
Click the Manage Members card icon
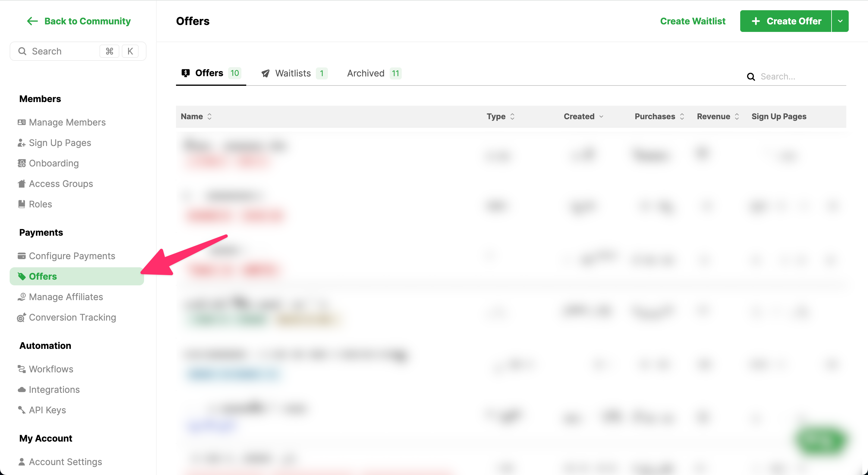[x=22, y=122]
